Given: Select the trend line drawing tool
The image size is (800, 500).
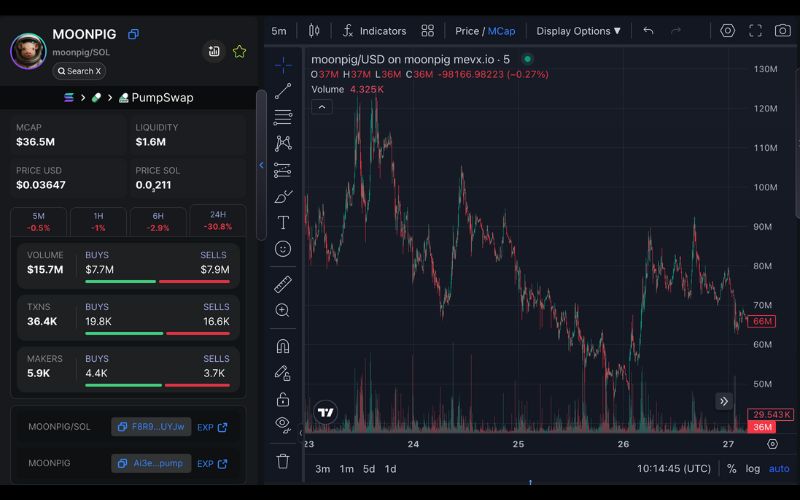Looking at the screenshot, I should click(x=283, y=91).
